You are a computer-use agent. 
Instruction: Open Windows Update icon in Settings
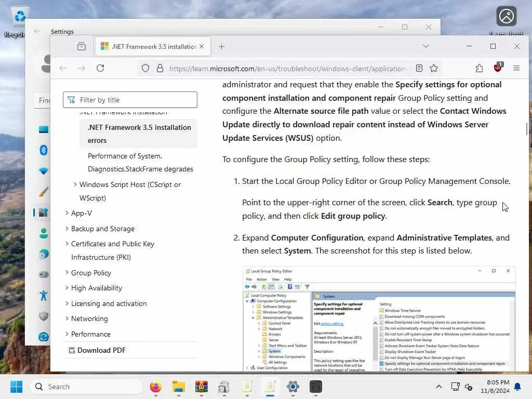point(44,337)
